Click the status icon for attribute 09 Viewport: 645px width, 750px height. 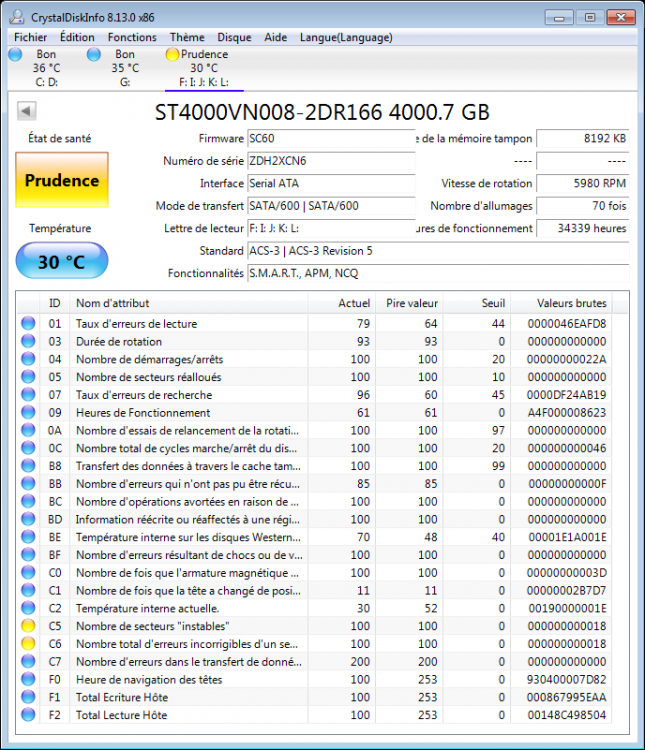pos(28,412)
